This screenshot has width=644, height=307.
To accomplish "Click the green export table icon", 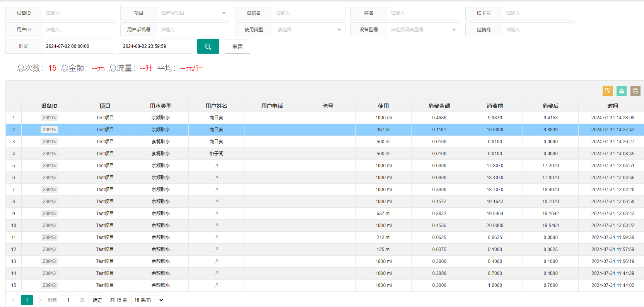I will [x=622, y=91].
